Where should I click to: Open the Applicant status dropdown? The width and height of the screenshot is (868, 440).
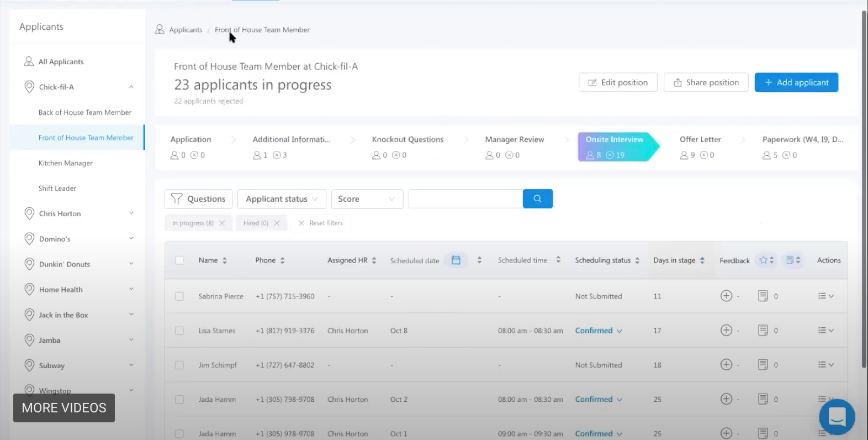(x=282, y=199)
